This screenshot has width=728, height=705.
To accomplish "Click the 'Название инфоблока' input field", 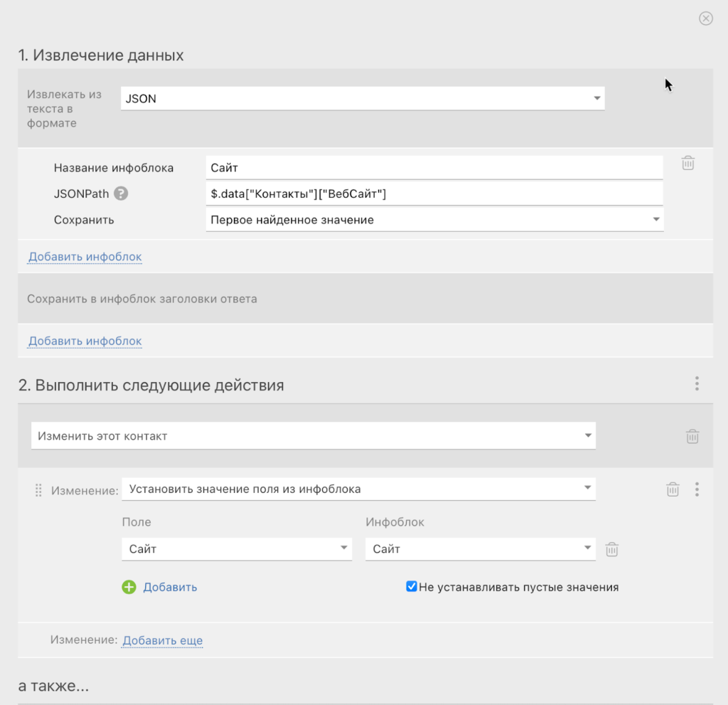I will click(x=434, y=168).
